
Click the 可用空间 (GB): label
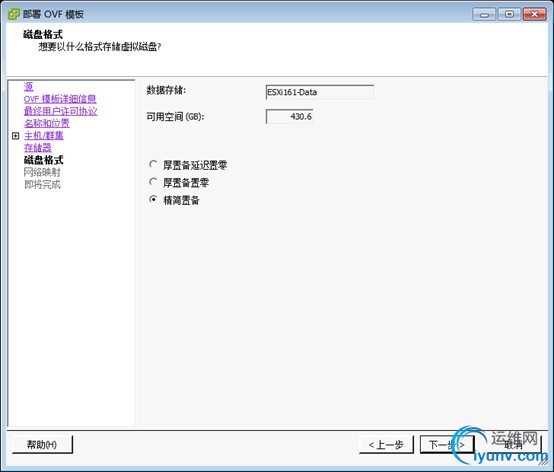point(175,117)
